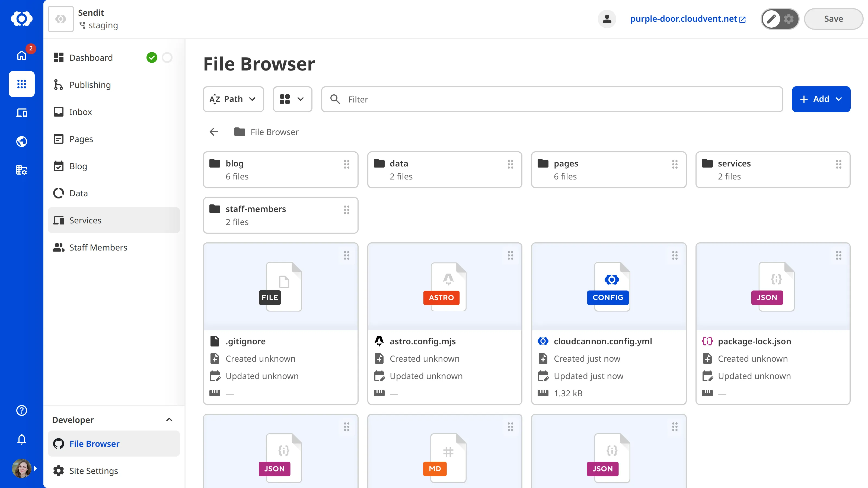
Task: Open the .gitignore FILE thumbnail
Action: coord(280,287)
